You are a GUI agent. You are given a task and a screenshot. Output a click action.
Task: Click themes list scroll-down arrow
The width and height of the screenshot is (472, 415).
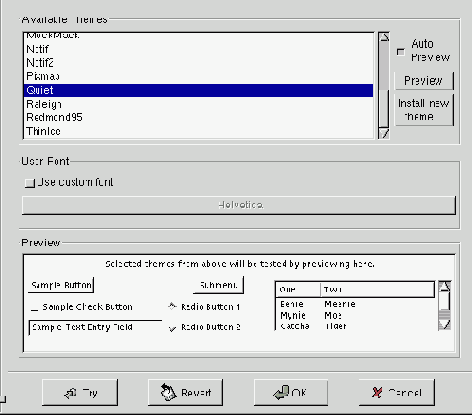coord(384,134)
